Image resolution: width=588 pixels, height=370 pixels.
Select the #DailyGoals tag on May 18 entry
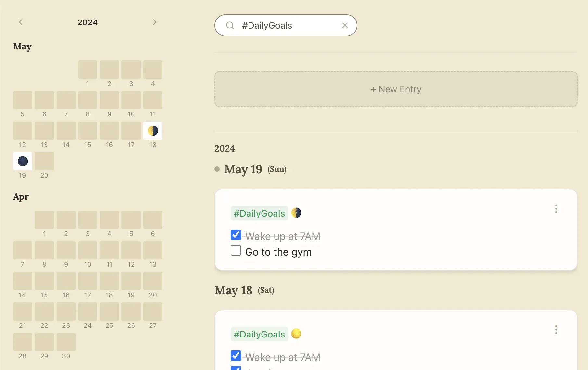[259, 334]
